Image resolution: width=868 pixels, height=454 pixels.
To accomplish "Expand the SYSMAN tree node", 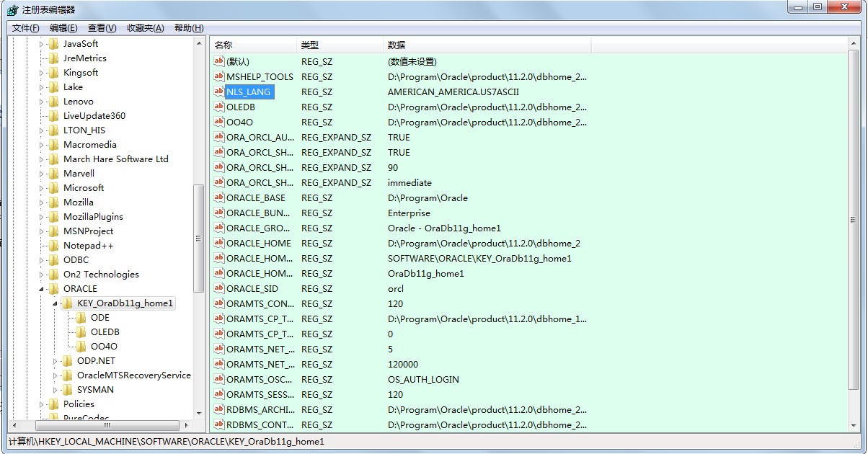I will pyautogui.click(x=56, y=390).
